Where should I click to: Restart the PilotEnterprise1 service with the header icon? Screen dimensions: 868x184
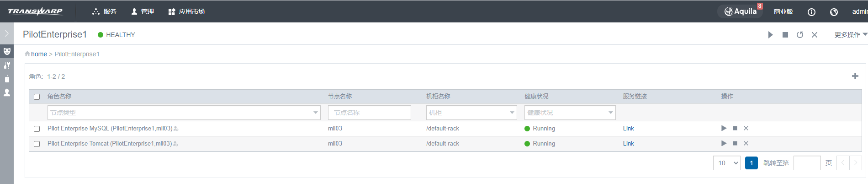click(800, 35)
